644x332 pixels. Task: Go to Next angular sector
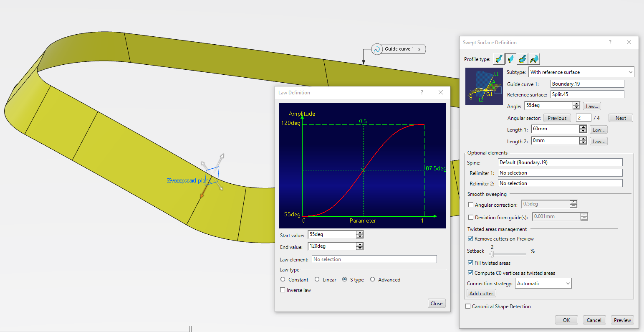[621, 118]
